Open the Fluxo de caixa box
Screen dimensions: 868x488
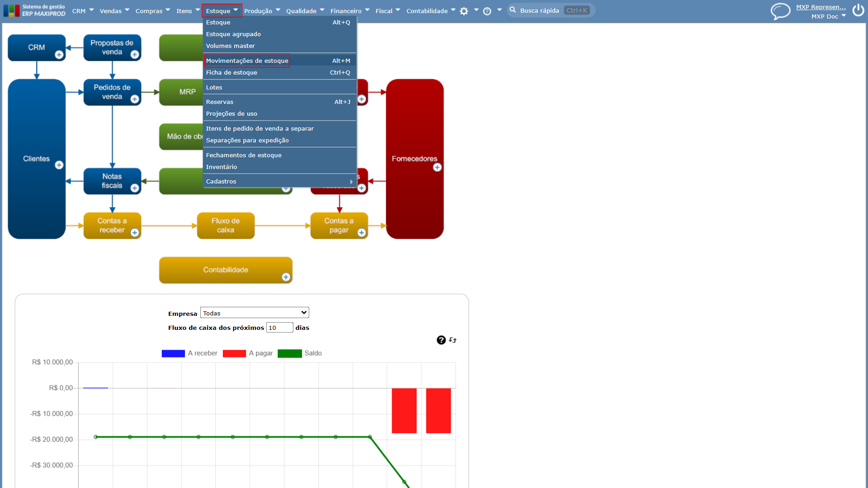pos(226,225)
